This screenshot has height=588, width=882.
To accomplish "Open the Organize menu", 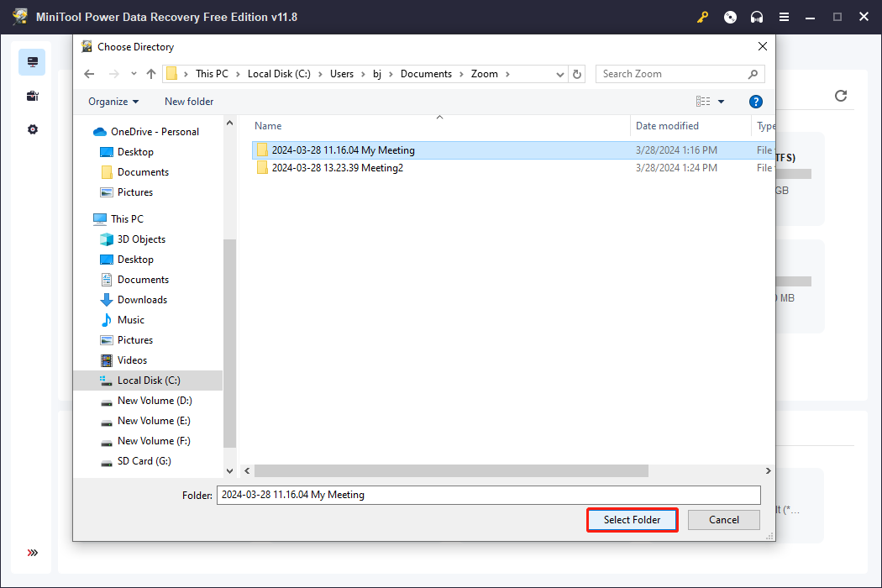I will 113,102.
